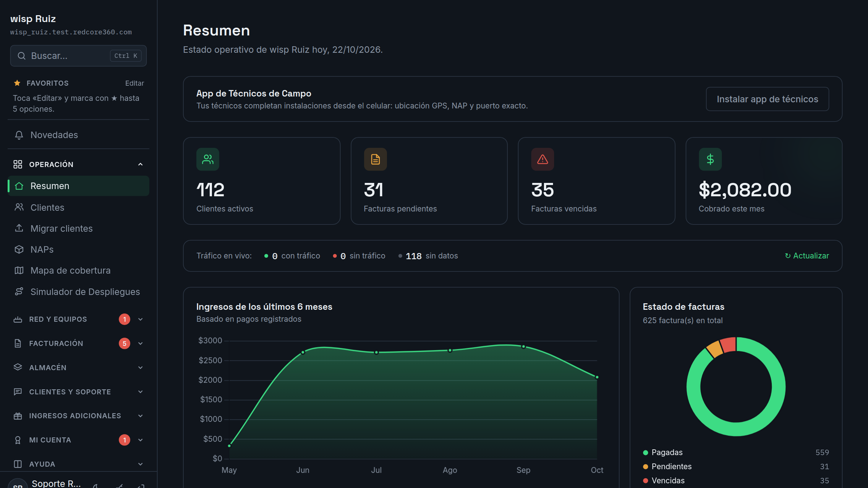Image resolution: width=868 pixels, height=488 pixels.
Task: Click the NAPs box icon
Action: (x=19, y=249)
